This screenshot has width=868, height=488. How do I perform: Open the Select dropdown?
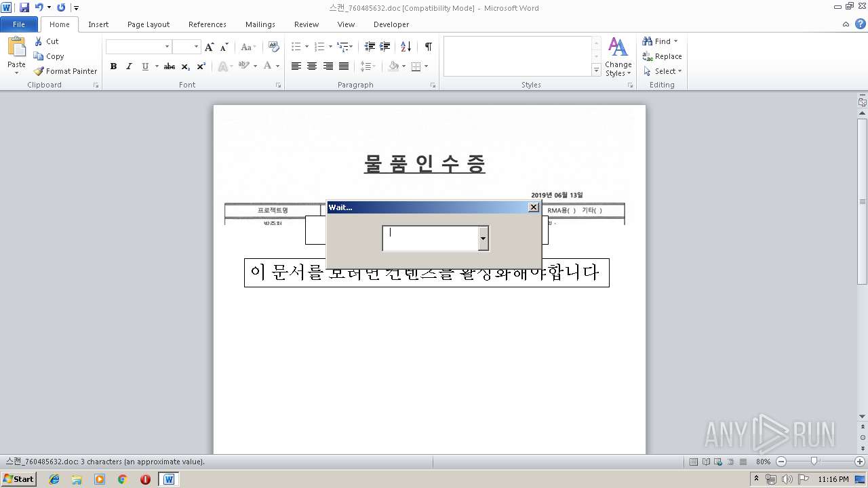tap(663, 71)
